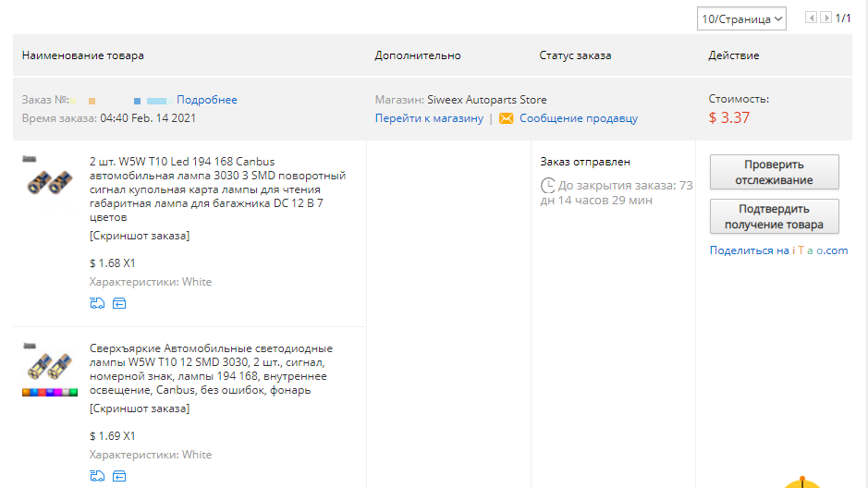
Task: Open thumbnail of Сверхъяркие светодиодные лампы
Action: tap(49, 369)
